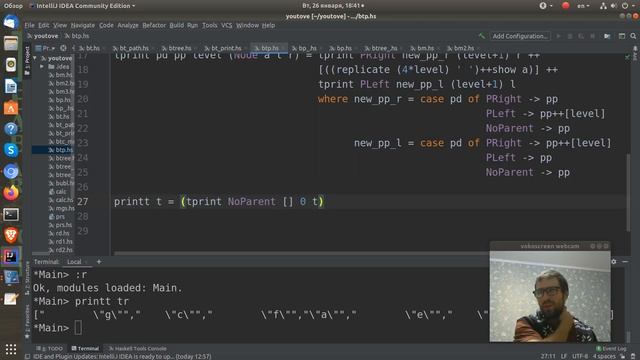The width and height of the screenshot is (640, 360).
Task: Open Firefox from the Ubuntu dock
Action: 11,192
